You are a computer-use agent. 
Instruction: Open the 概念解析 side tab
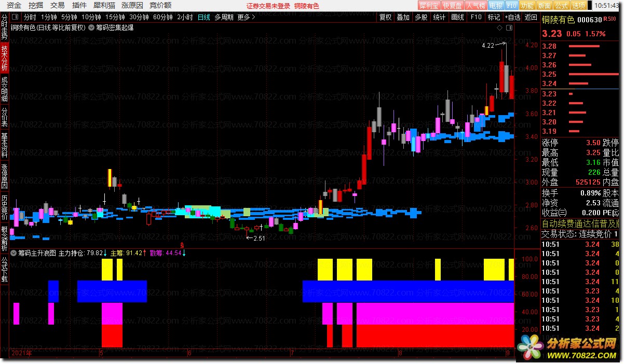(4, 239)
